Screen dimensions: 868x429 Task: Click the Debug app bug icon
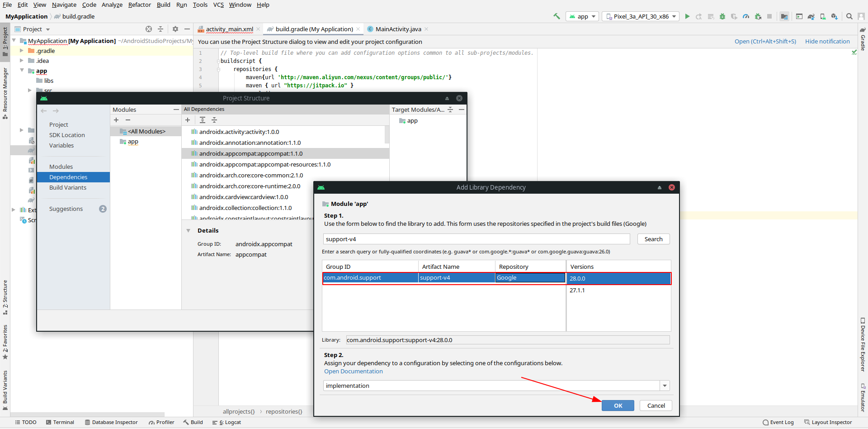tap(722, 16)
